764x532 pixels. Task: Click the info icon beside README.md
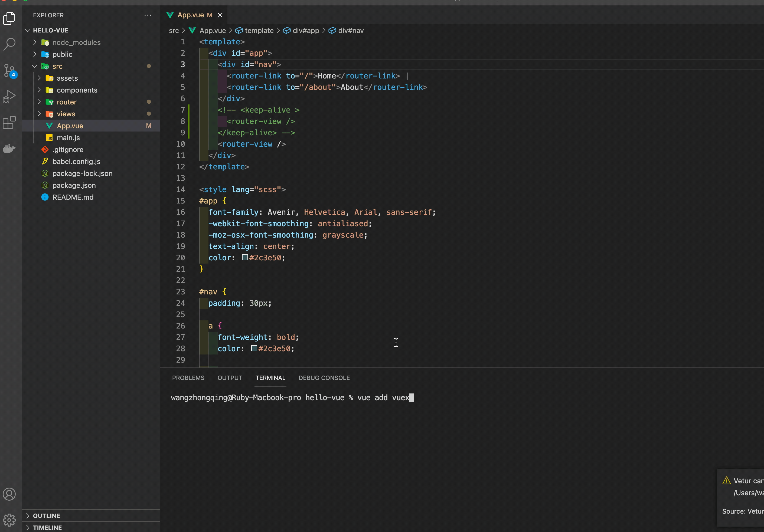(x=45, y=197)
